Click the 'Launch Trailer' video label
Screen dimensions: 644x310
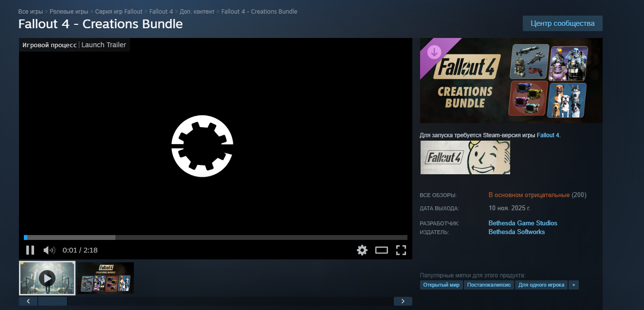point(104,45)
